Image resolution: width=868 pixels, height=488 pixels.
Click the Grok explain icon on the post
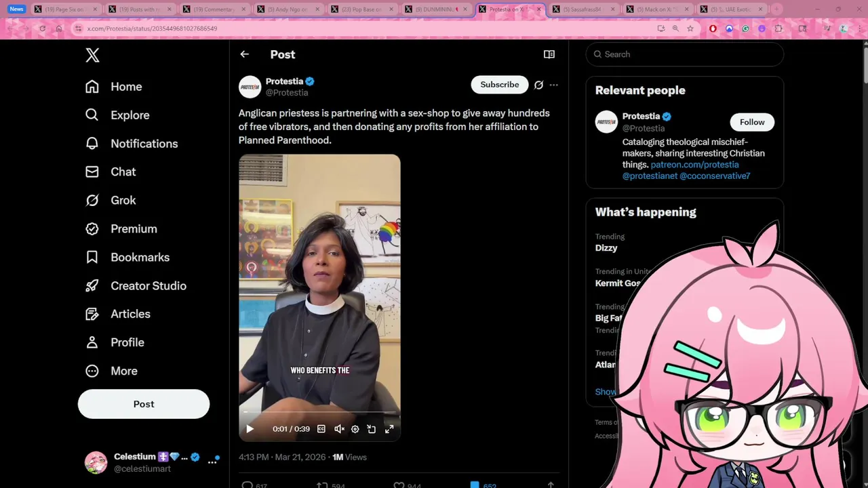point(538,85)
